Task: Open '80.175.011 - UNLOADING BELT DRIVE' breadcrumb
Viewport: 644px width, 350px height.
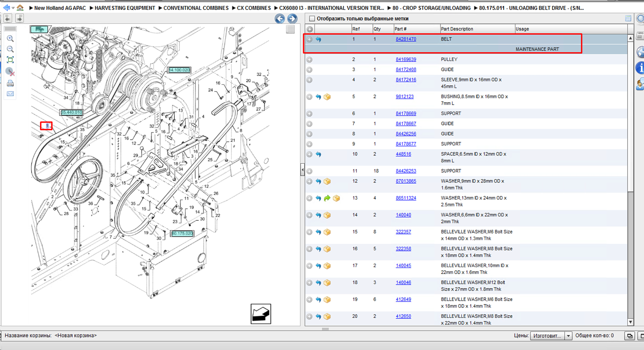Action: (x=532, y=8)
